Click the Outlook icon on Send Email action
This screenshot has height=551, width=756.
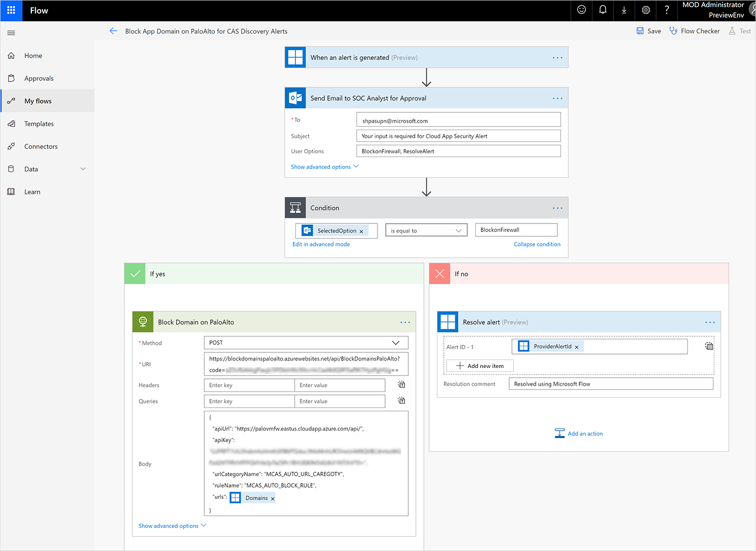(x=295, y=98)
